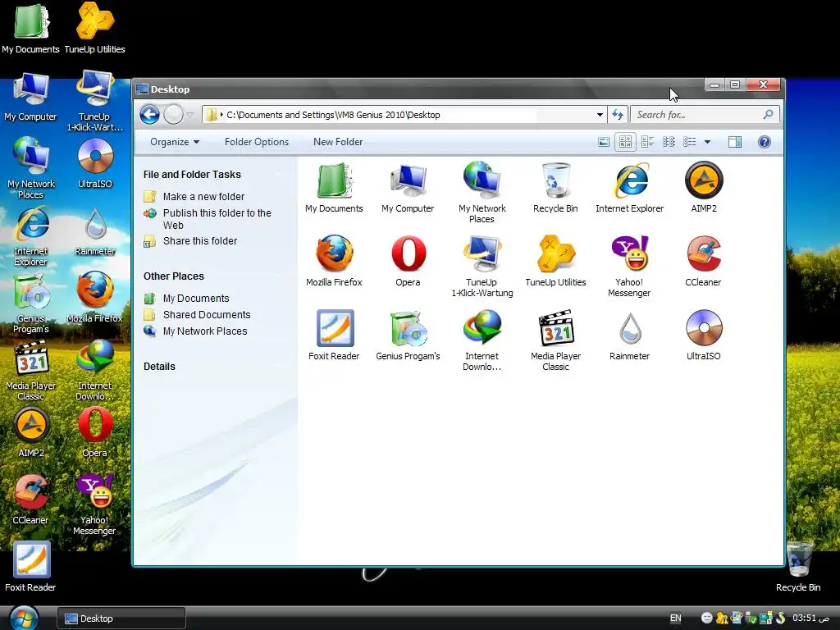Click Rainmeter shortcut on desktop wallpaper
This screenshot has height=630, width=840.
tap(95, 231)
